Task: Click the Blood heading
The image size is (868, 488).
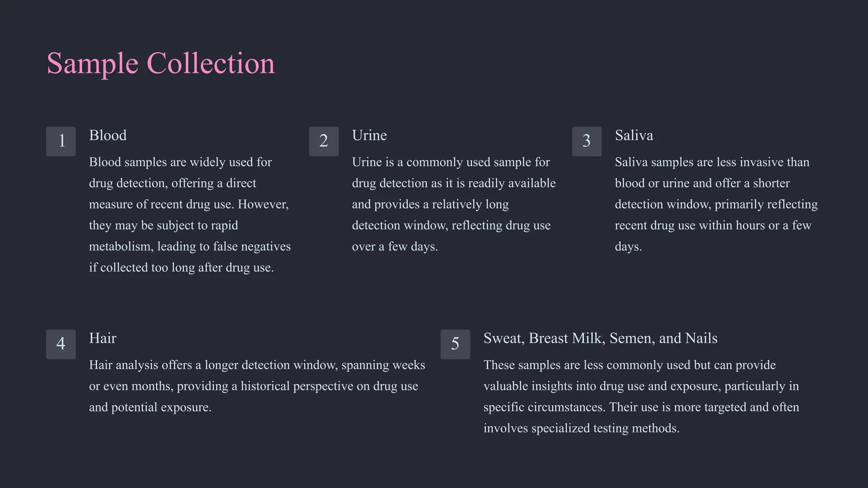Action: tap(108, 135)
